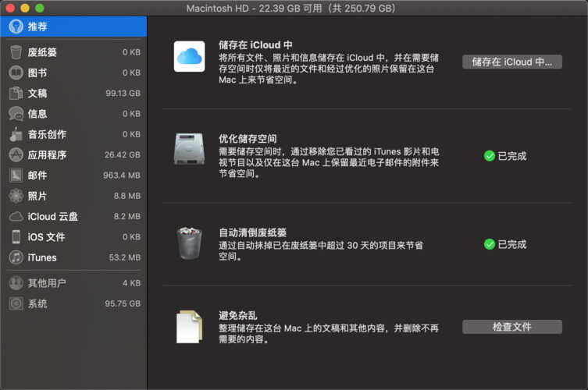Click green checkmark beside 自动清倒废纸篓 已完成
The height and width of the screenshot is (390, 588).
[x=490, y=244]
